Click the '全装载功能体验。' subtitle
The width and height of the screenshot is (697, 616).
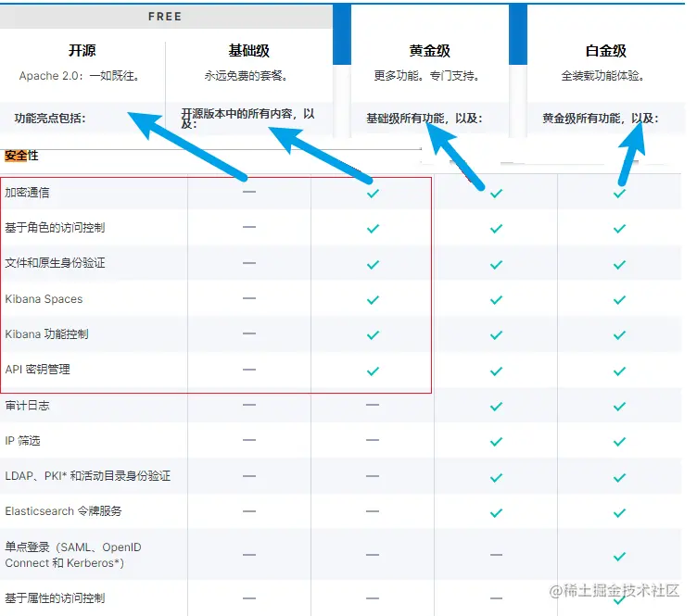(602, 76)
